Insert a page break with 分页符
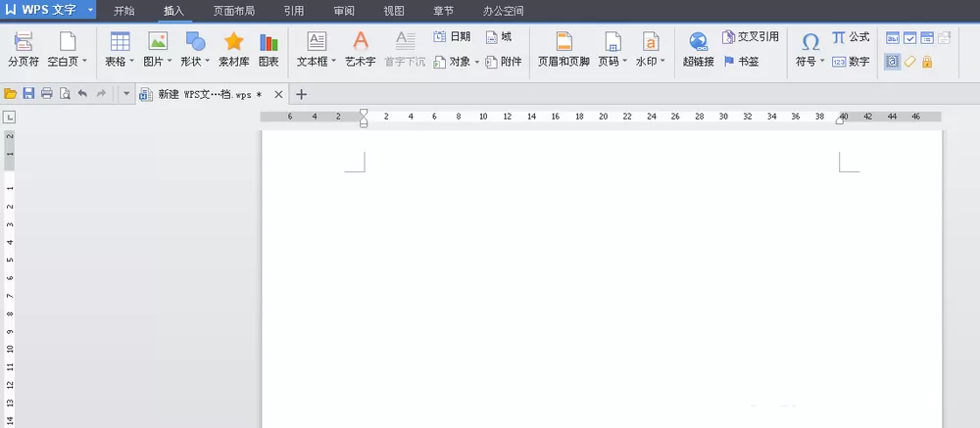This screenshot has width=980, height=428. coord(24,49)
